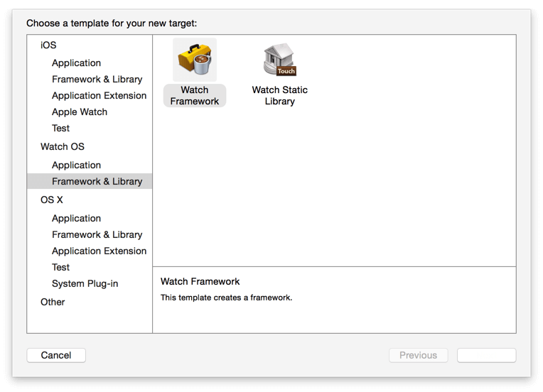
Task: Open Framework & Library under OS X
Action: 97,234
